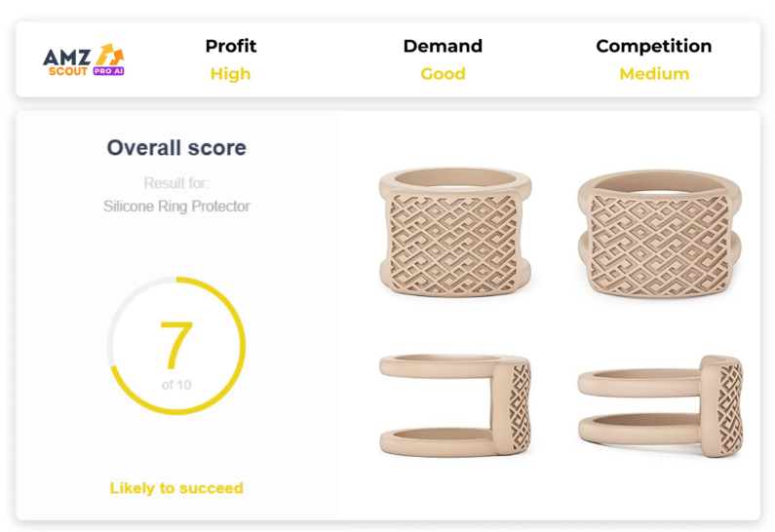The width and height of the screenshot is (775, 532).
Task: Open the angled side ring image bottom right
Action: pyautogui.click(x=660, y=406)
